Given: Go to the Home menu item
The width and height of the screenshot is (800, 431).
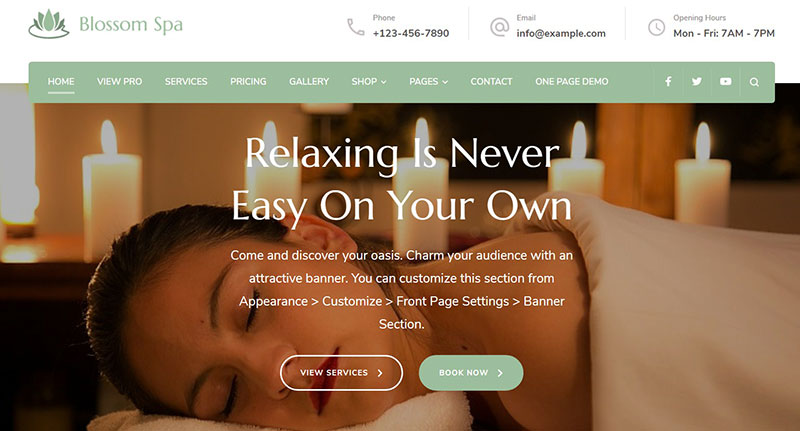Looking at the screenshot, I should point(61,82).
